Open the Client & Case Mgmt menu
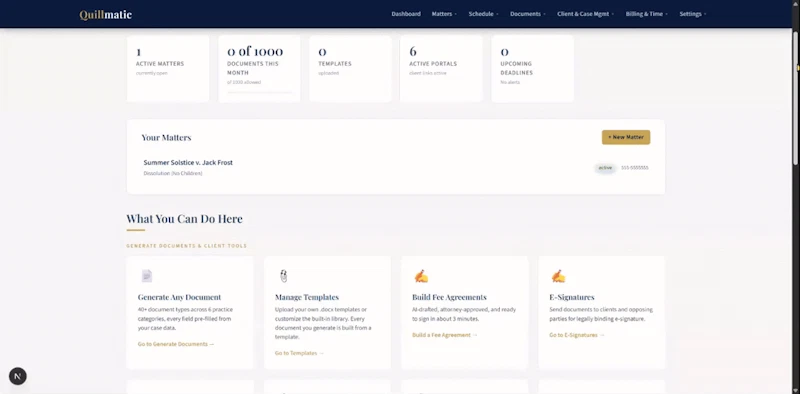 [x=585, y=14]
